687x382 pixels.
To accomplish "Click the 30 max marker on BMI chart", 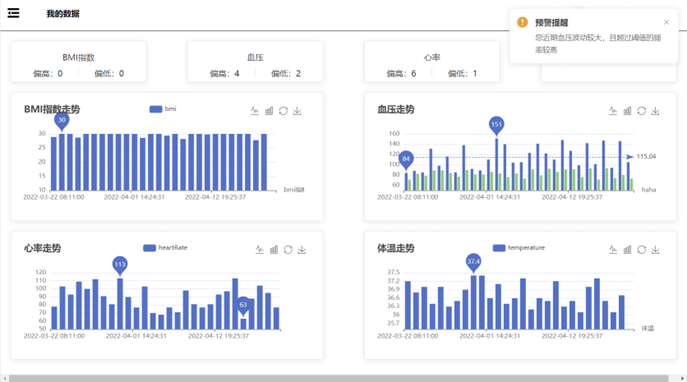I will pyautogui.click(x=62, y=120).
